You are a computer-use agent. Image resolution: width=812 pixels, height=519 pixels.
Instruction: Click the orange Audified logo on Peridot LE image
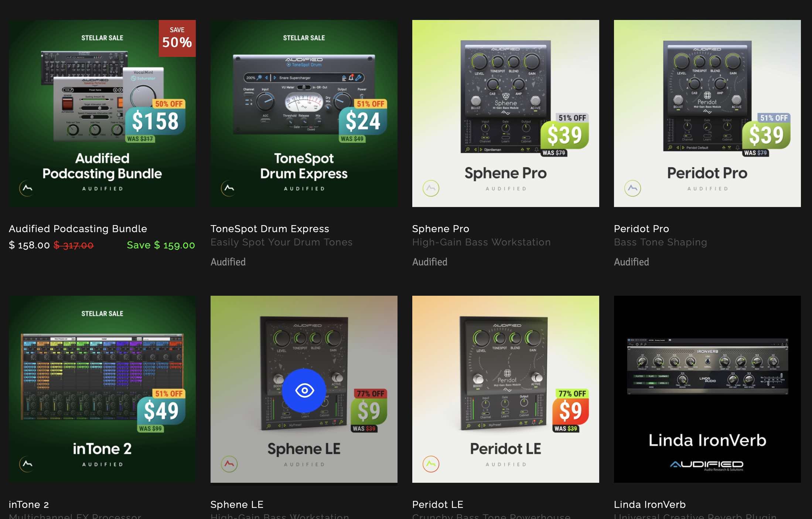(431, 464)
